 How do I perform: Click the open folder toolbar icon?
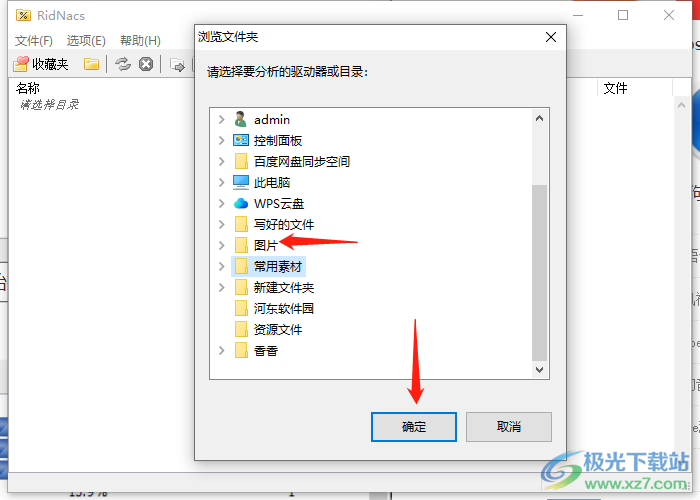[x=91, y=64]
